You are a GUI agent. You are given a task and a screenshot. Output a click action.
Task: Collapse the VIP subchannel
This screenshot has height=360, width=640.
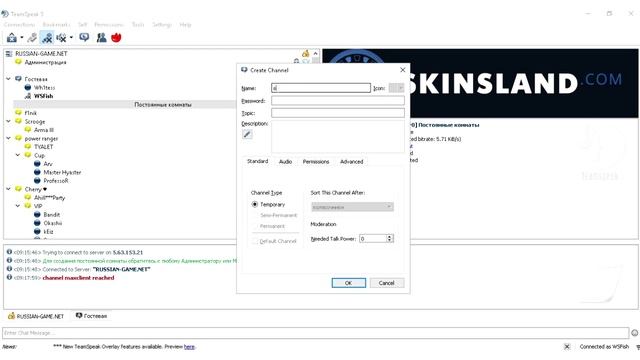[x=18, y=206]
